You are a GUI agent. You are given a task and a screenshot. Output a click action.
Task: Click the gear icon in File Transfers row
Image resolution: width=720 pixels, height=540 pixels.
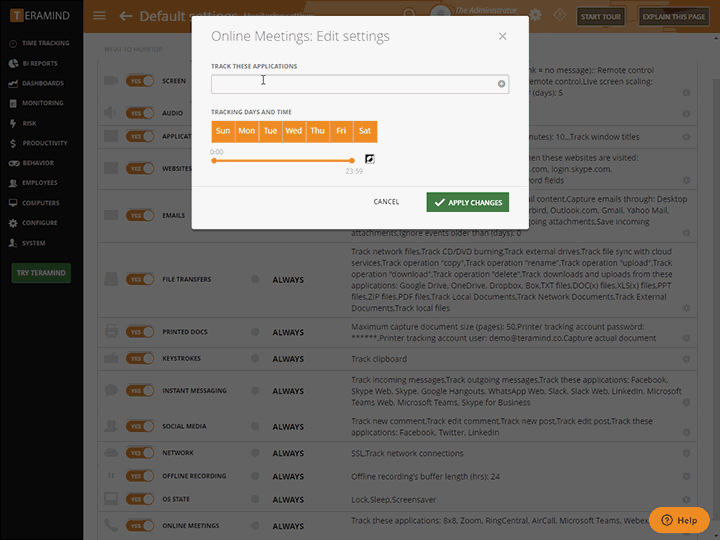686,280
